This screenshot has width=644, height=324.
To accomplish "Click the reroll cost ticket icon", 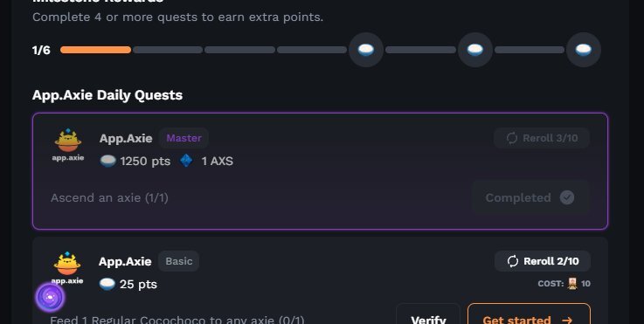I will tap(572, 283).
